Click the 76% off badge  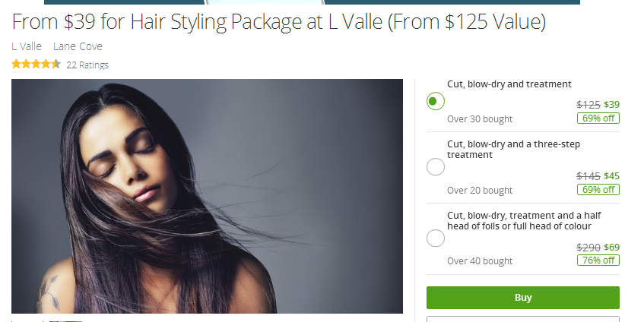click(x=598, y=260)
